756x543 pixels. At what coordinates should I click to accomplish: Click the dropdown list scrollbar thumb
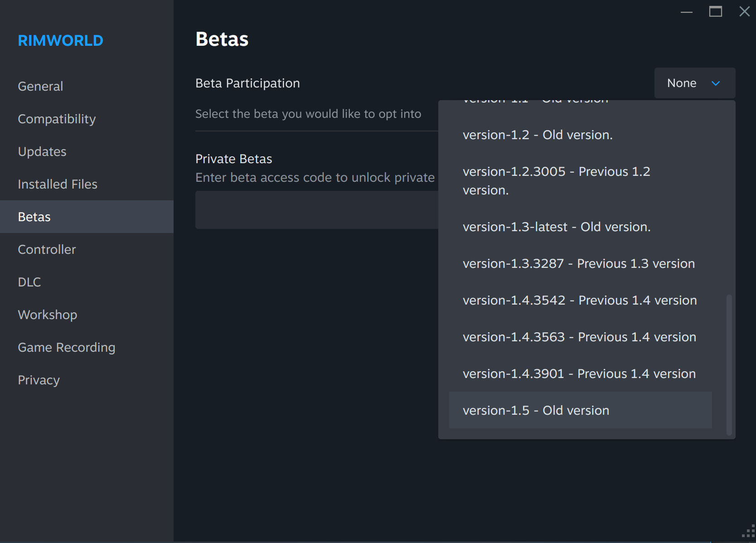coord(729,365)
